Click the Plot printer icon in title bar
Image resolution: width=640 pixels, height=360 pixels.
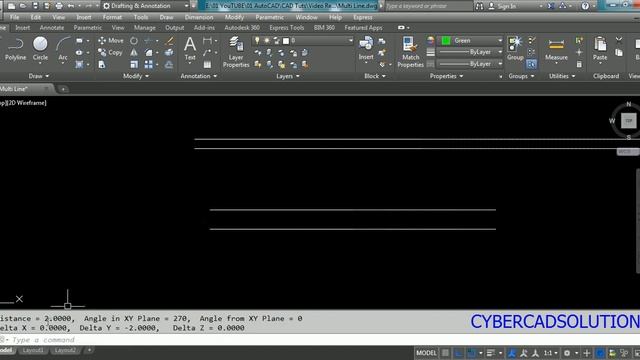click(x=59, y=6)
